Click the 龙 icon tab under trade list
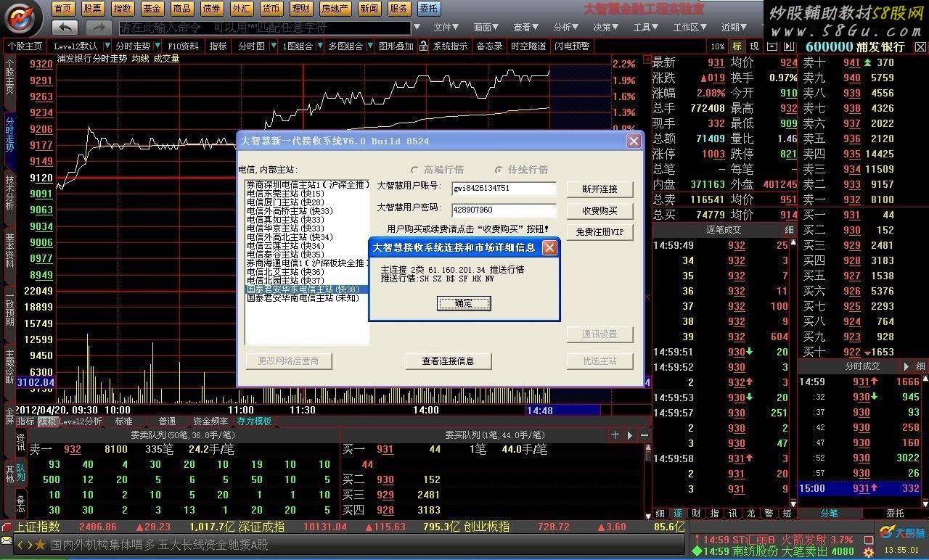Viewport: 929px width, 560px height. click(x=750, y=513)
